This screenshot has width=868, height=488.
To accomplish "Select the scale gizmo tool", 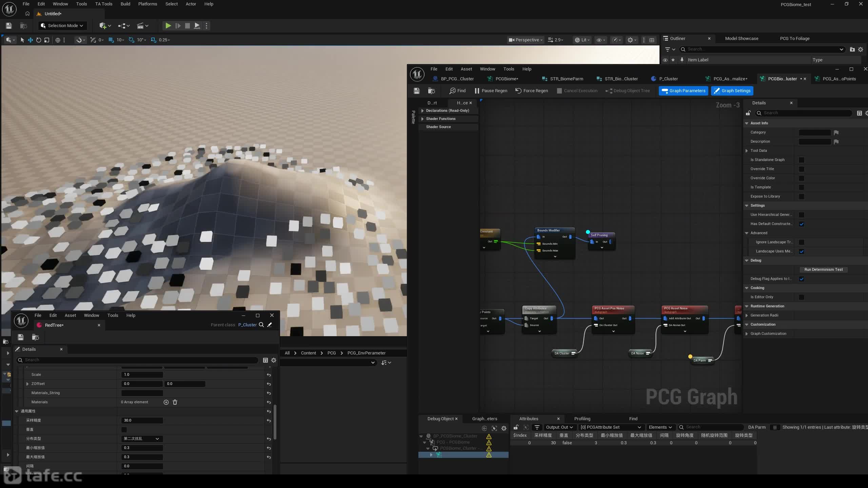I will point(47,40).
